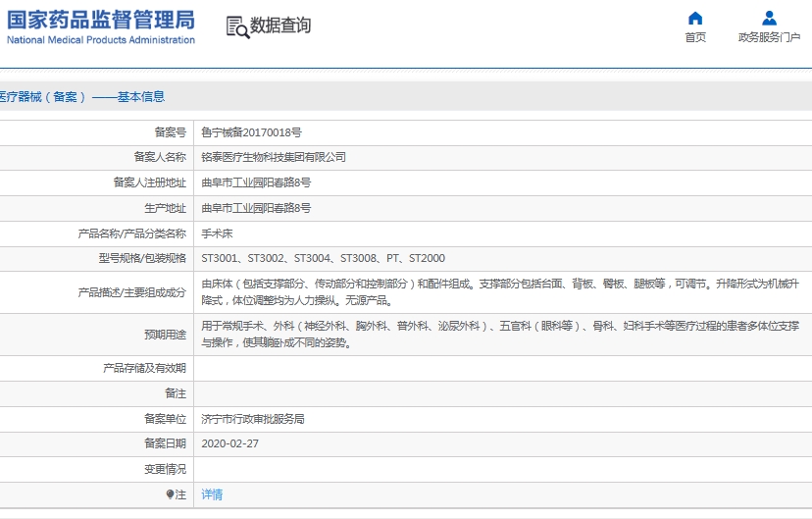Select the 预期用途 label

tap(165, 335)
